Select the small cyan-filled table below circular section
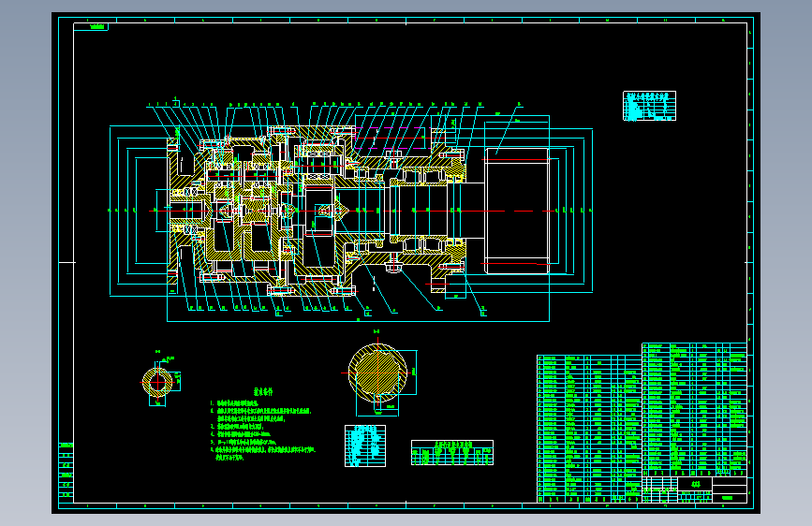 (x=365, y=446)
